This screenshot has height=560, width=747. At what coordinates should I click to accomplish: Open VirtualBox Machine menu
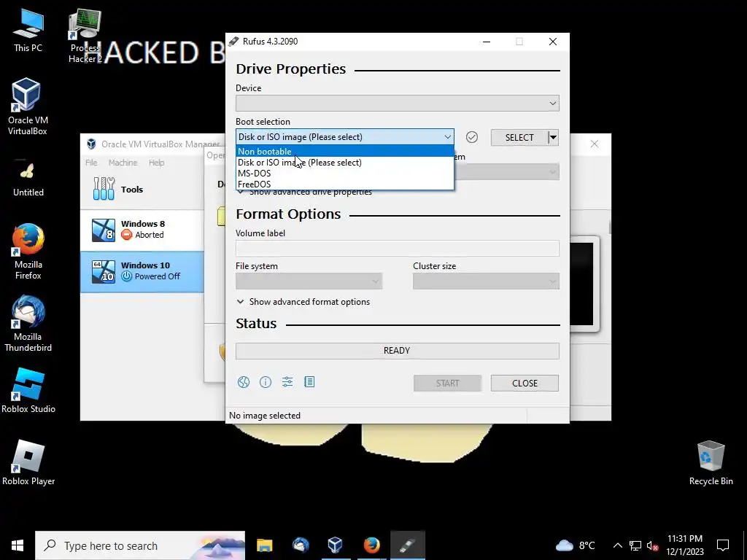(123, 163)
